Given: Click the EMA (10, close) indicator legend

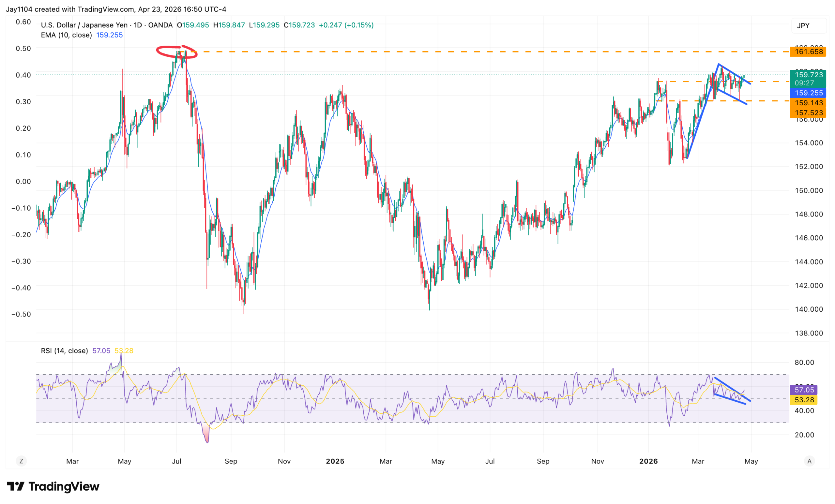Looking at the screenshot, I should click(67, 35).
